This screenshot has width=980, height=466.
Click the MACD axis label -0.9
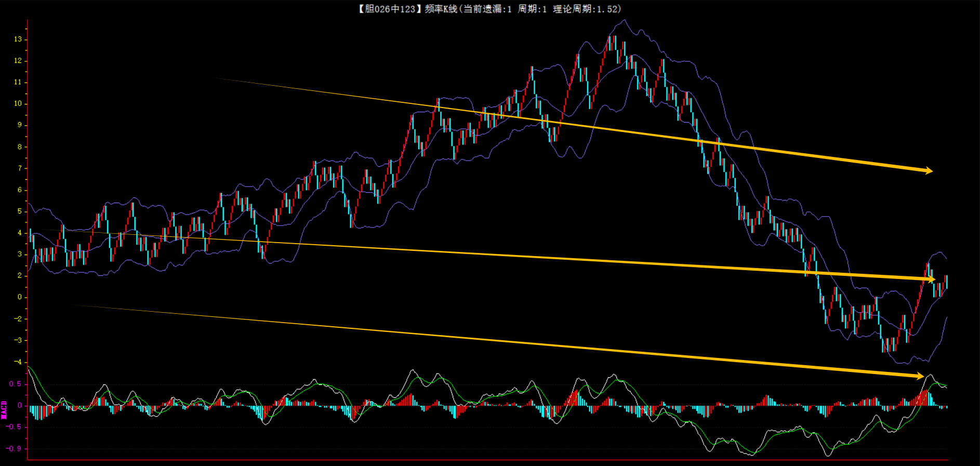point(15,448)
